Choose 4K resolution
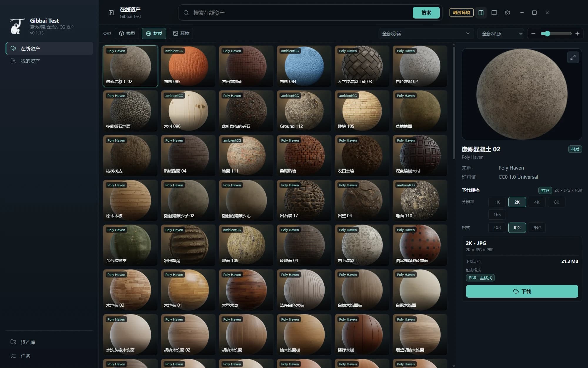The width and height of the screenshot is (588, 368). [537, 202]
